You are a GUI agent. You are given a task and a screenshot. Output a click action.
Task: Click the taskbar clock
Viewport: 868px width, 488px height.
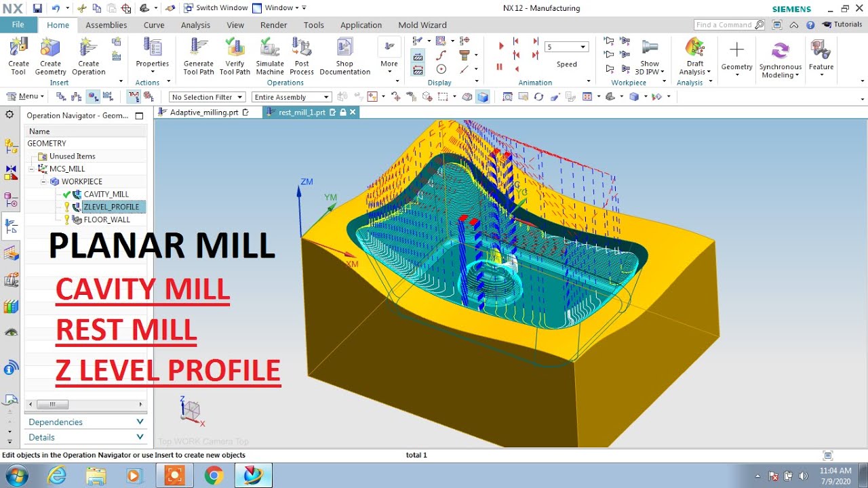835,475
